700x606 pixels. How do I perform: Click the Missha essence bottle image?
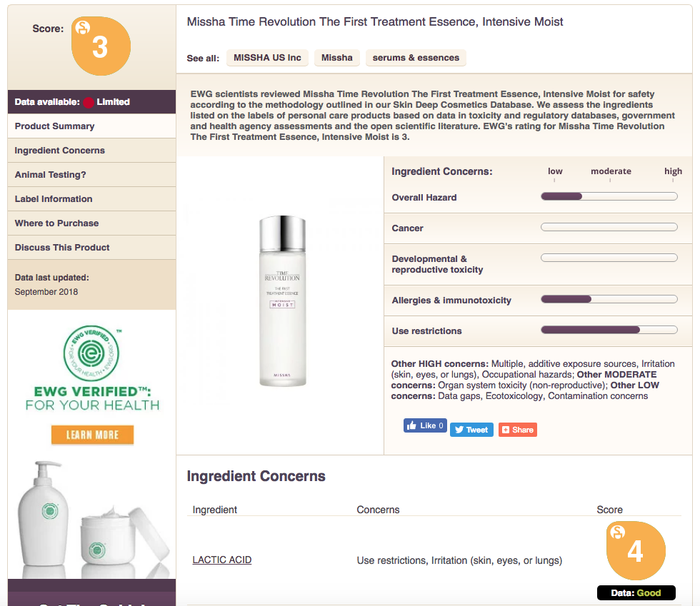coord(283,301)
